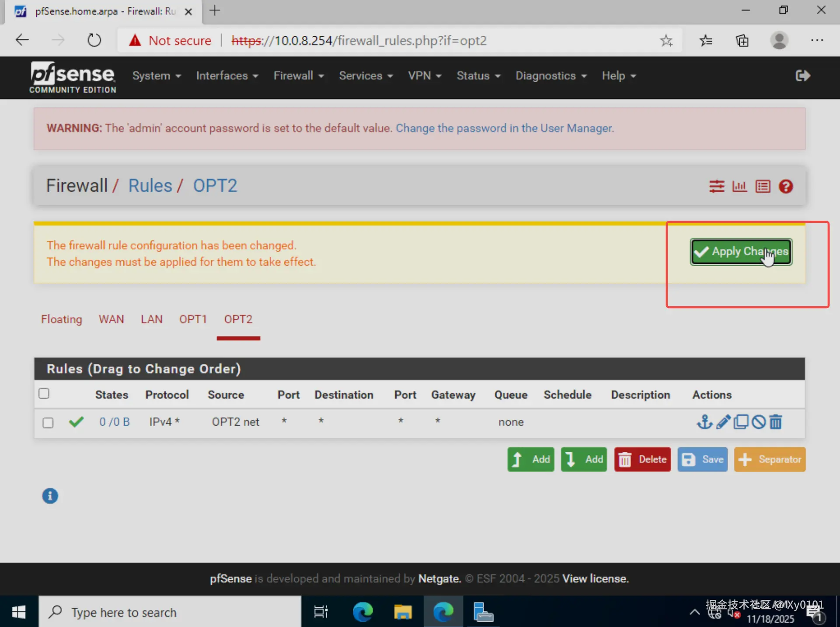Tick the OPT2 net rule checkbox
This screenshot has height=627, width=840.
click(48, 423)
